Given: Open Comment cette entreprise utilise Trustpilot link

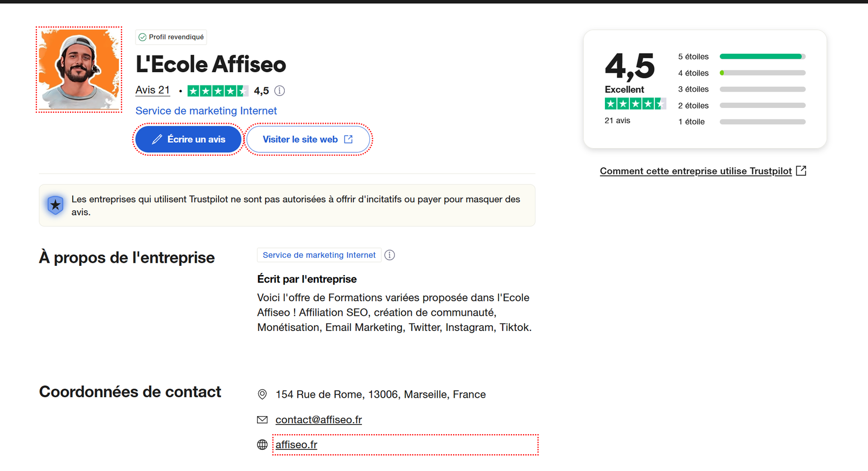Looking at the screenshot, I should pyautogui.click(x=695, y=171).
